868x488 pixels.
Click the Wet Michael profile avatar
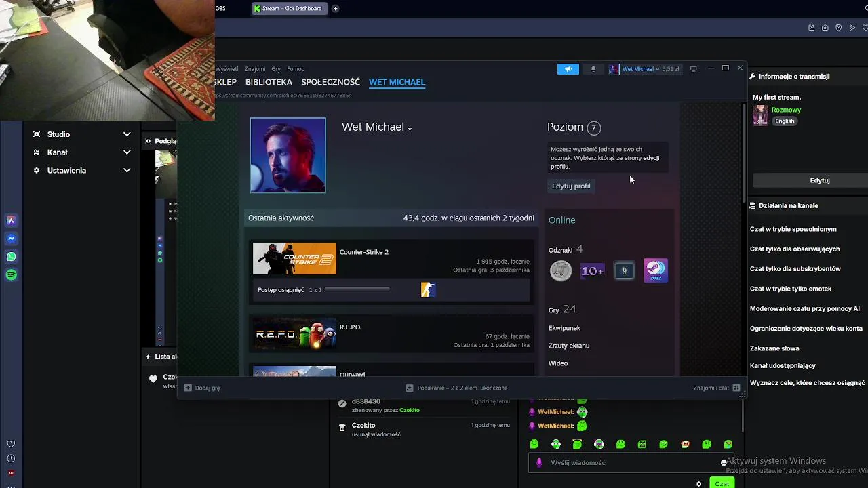click(x=288, y=155)
